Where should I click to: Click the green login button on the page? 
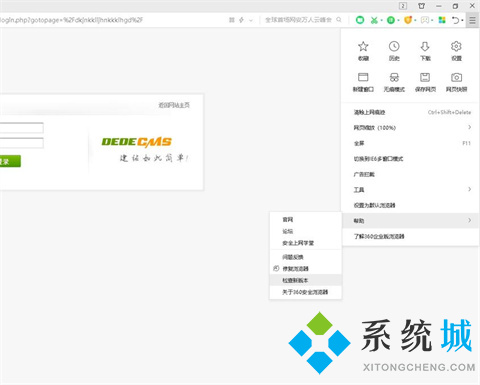coord(10,161)
